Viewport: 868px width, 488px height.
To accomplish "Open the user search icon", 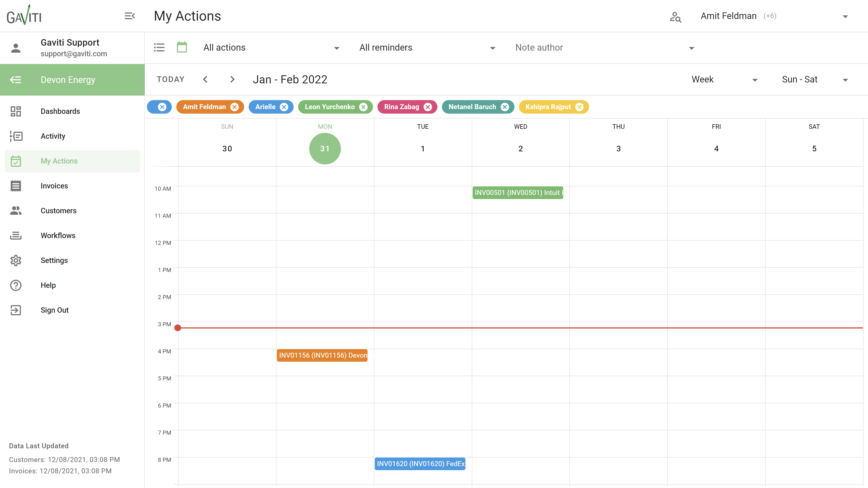I will (x=675, y=16).
